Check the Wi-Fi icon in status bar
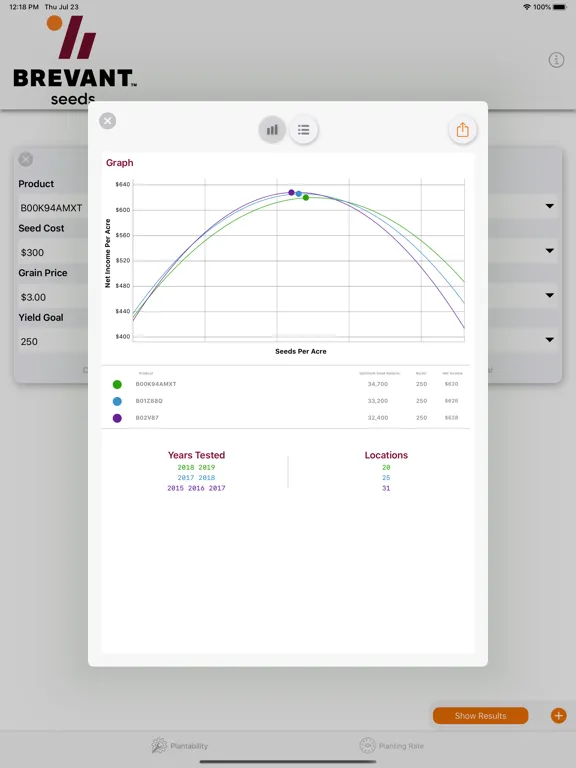This screenshot has width=576, height=768. (527, 7)
